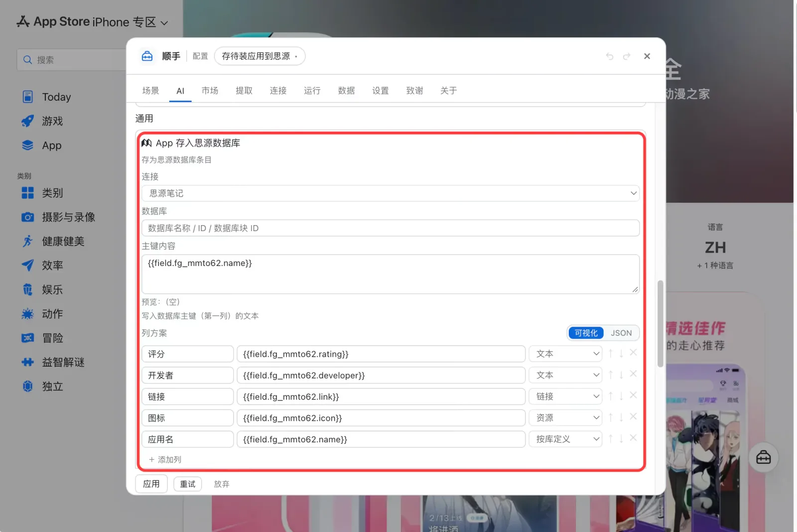This screenshot has height=532, width=797.
Task: Switch column scheme to JSON mode
Action: point(621,333)
